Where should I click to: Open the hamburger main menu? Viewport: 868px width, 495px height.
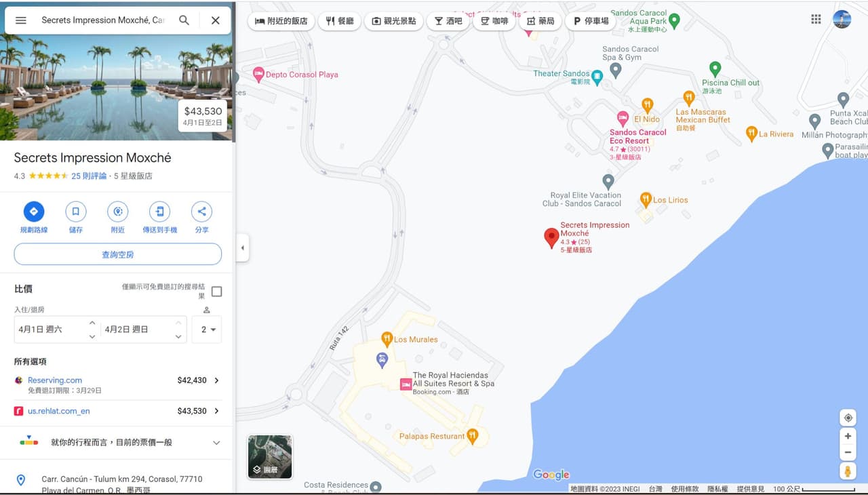coord(21,20)
